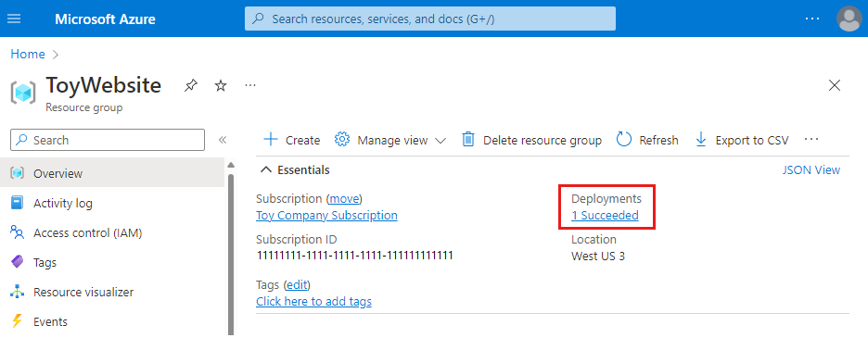Collapse the left resource menu
The image size is (868, 338).
click(223, 140)
